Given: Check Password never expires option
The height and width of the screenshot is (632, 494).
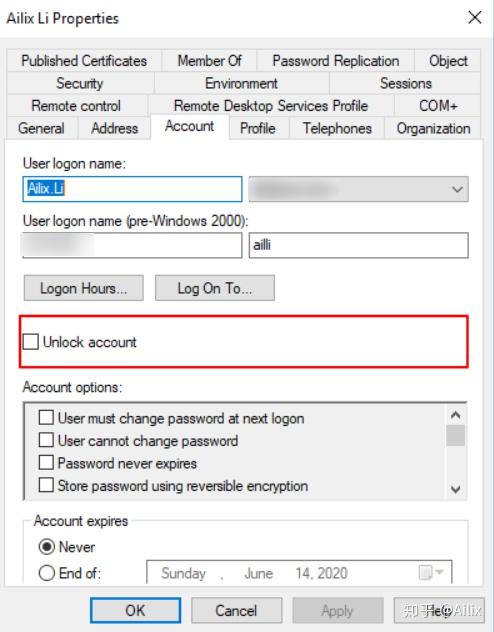Looking at the screenshot, I should point(46,462).
